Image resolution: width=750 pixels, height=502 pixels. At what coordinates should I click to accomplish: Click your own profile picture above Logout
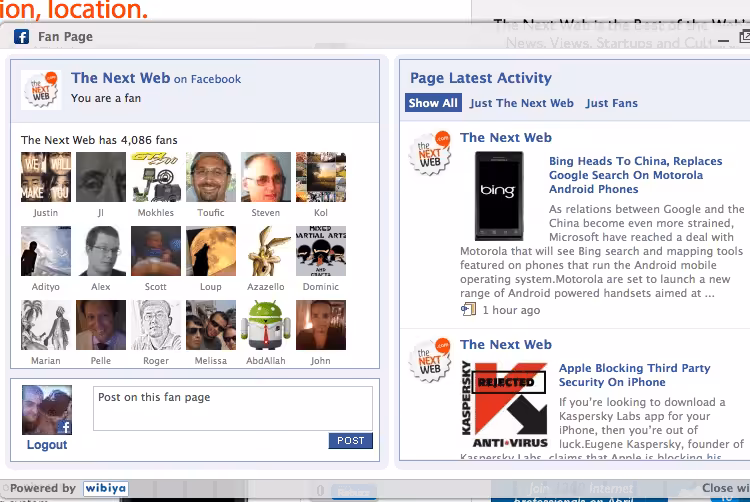click(x=47, y=410)
